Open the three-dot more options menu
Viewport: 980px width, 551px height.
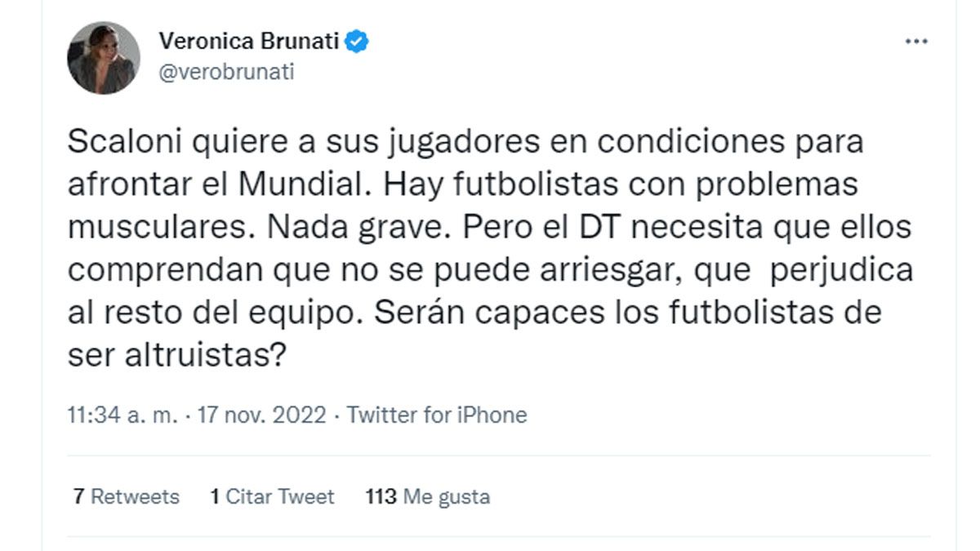click(917, 42)
